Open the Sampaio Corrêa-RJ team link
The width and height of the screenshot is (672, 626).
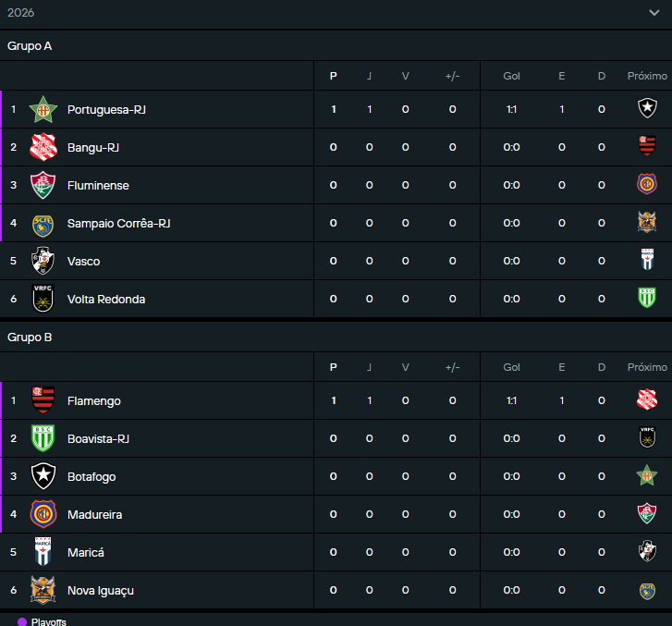pyautogui.click(x=118, y=224)
